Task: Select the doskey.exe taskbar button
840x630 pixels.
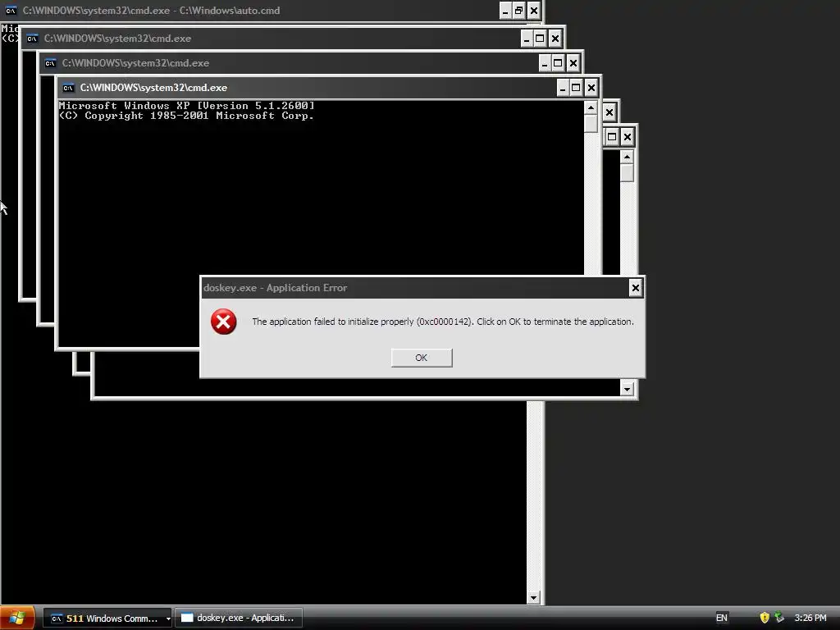Action: [239, 619]
